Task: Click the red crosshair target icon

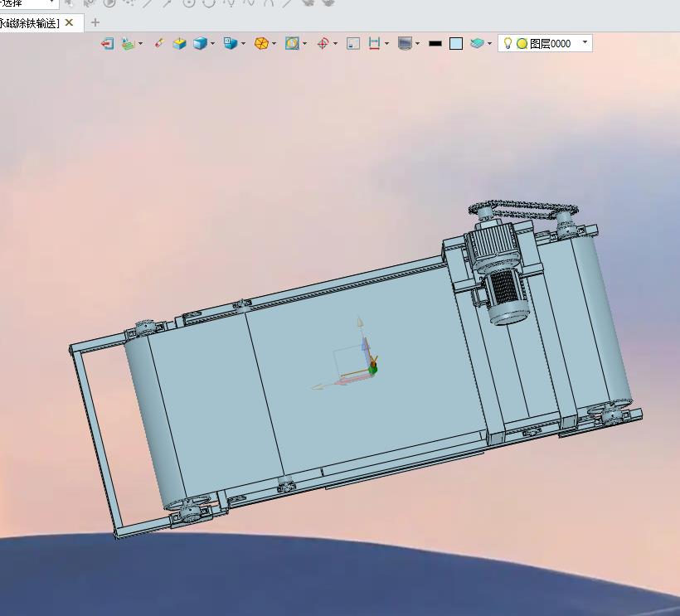Action: 323,43
